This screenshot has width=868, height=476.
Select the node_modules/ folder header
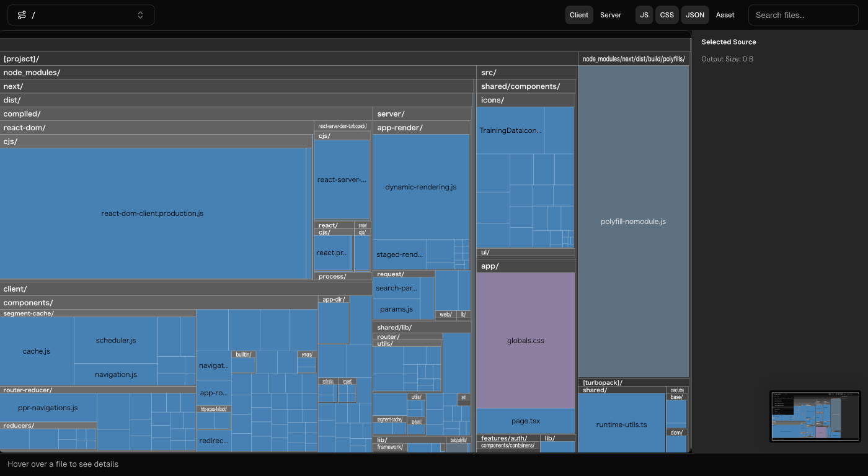[237, 73]
